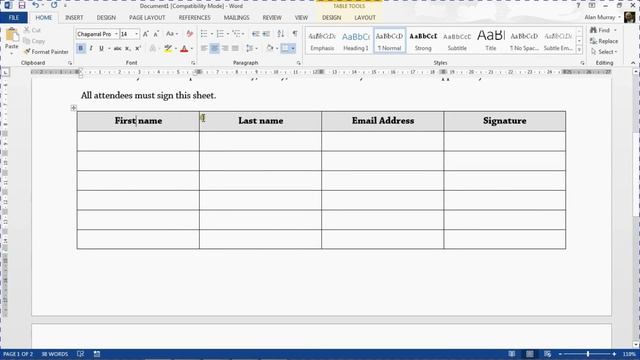This screenshot has width=640, height=360.
Task: Apply a bulleted list
Action: click(204, 34)
